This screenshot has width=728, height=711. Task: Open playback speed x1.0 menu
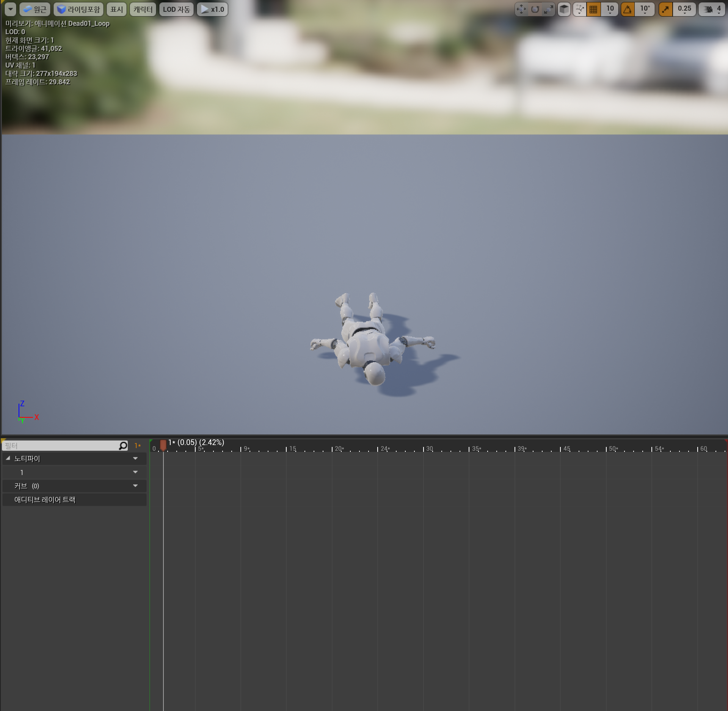point(212,9)
